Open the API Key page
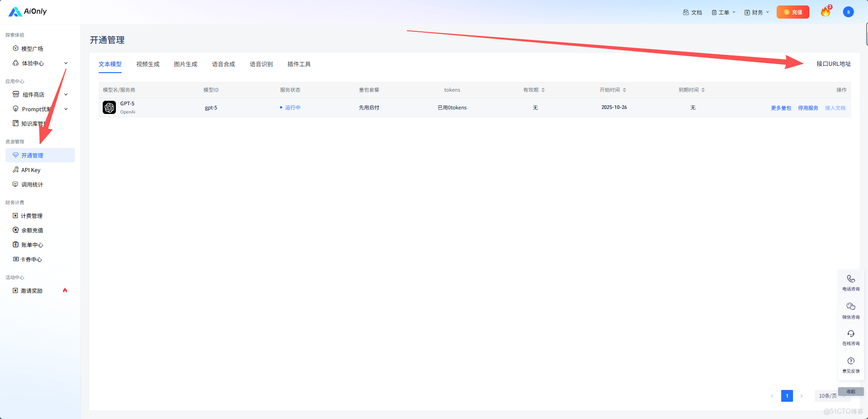868x419 pixels. click(x=31, y=170)
